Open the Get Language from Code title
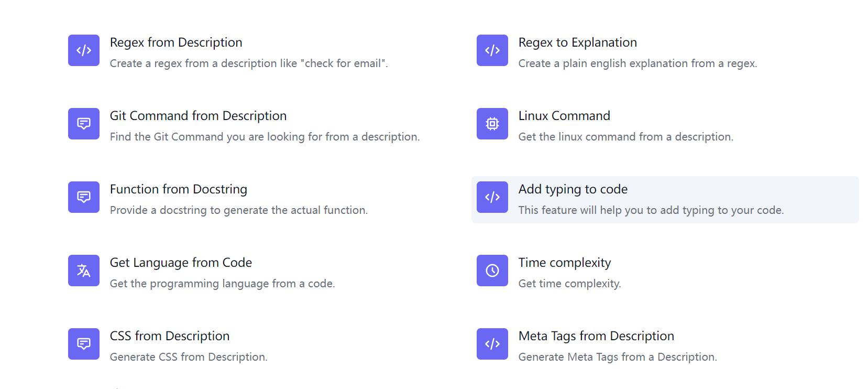This screenshot has height=389, width=868. click(x=181, y=263)
